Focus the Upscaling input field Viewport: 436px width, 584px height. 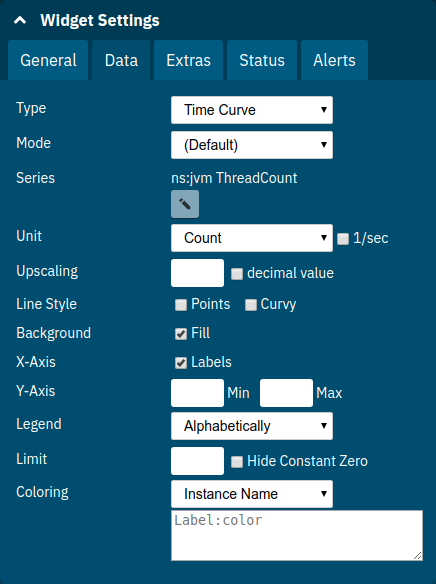tap(197, 273)
